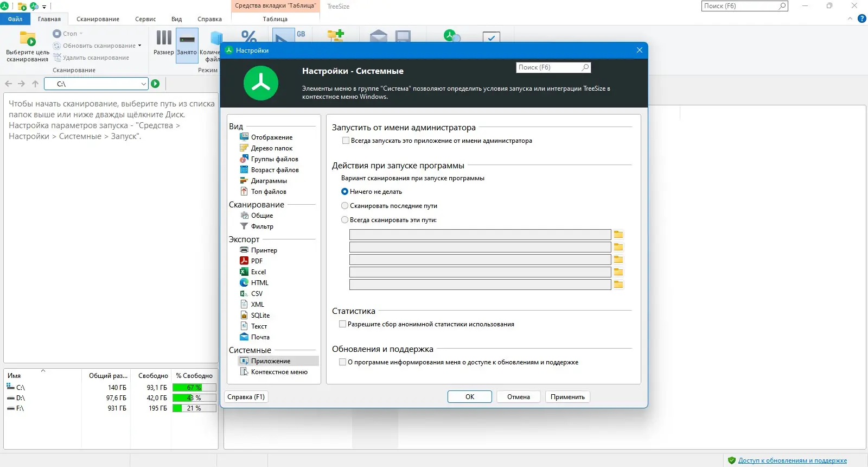Viewport: 868px width, 467px height.
Task: Enable anonymous usage statistics checkbox
Action: [342, 324]
